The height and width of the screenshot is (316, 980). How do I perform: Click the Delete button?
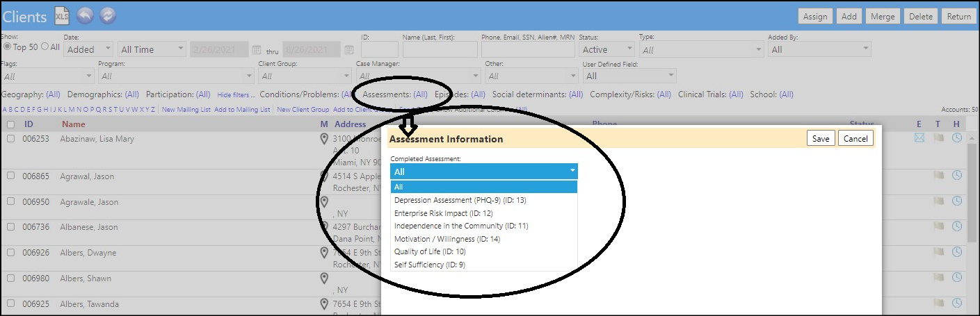click(921, 16)
